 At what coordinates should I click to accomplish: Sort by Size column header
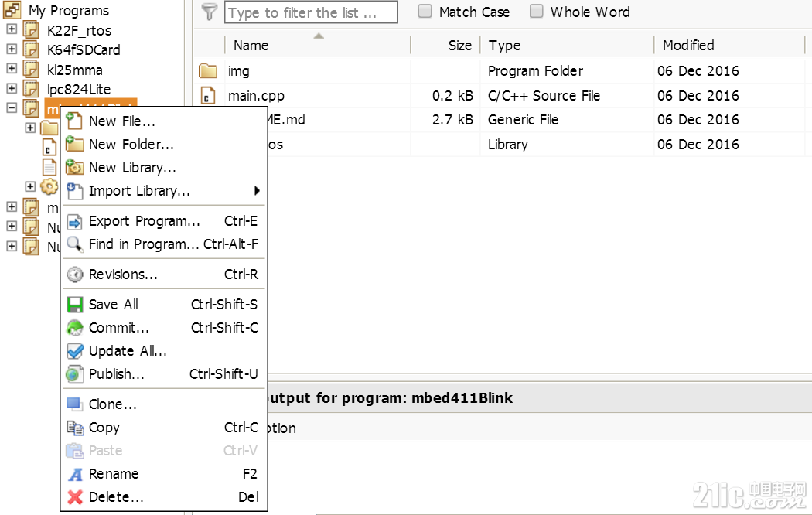click(x=460, y=46)
